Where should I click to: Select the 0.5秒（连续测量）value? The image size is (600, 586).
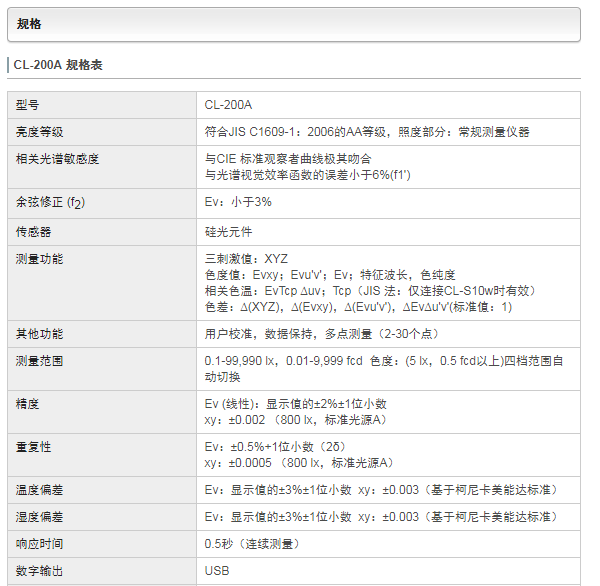coord(252,544)
